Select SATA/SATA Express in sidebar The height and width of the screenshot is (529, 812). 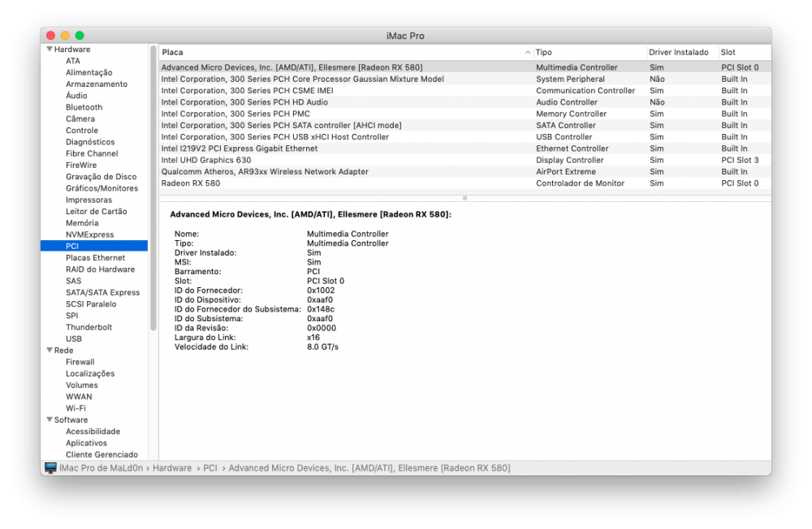coord(102,292)
